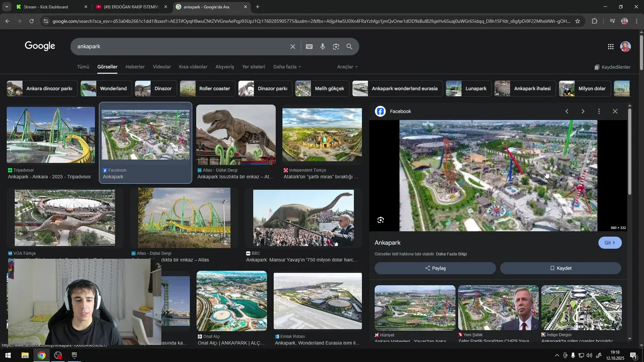Open the Araçlar tools dropdown
Image resolution: width=644 pixels, height=362 pixels.
coord(347,67)
